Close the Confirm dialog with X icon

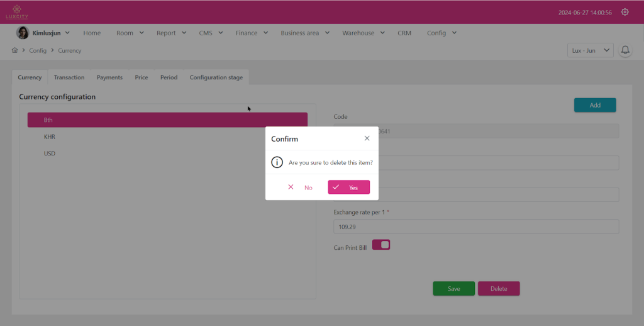click(x=367, y=138)
